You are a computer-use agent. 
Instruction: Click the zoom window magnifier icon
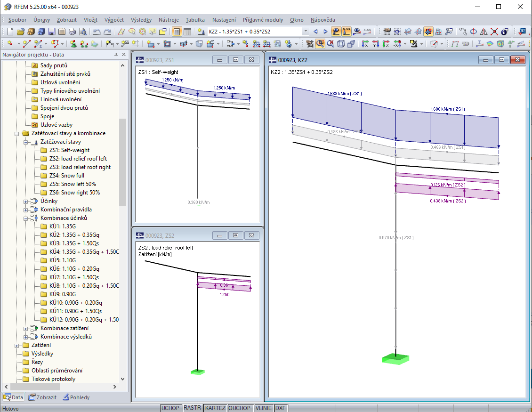[320, 43]
